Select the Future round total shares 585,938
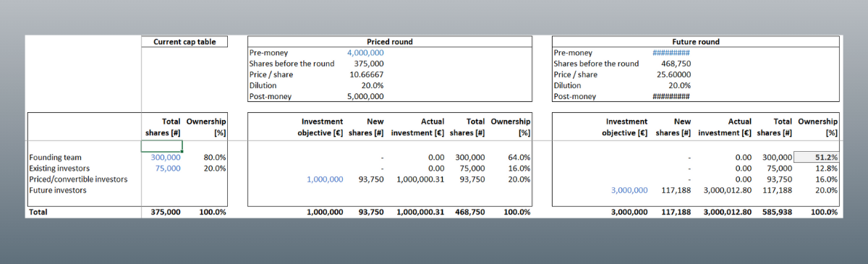 click(x=776, y=212)
